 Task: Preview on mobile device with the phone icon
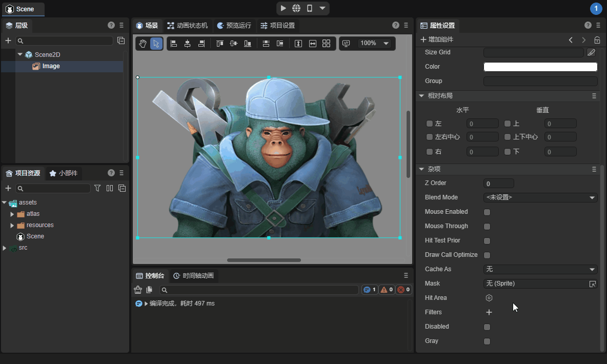[310, 8]
